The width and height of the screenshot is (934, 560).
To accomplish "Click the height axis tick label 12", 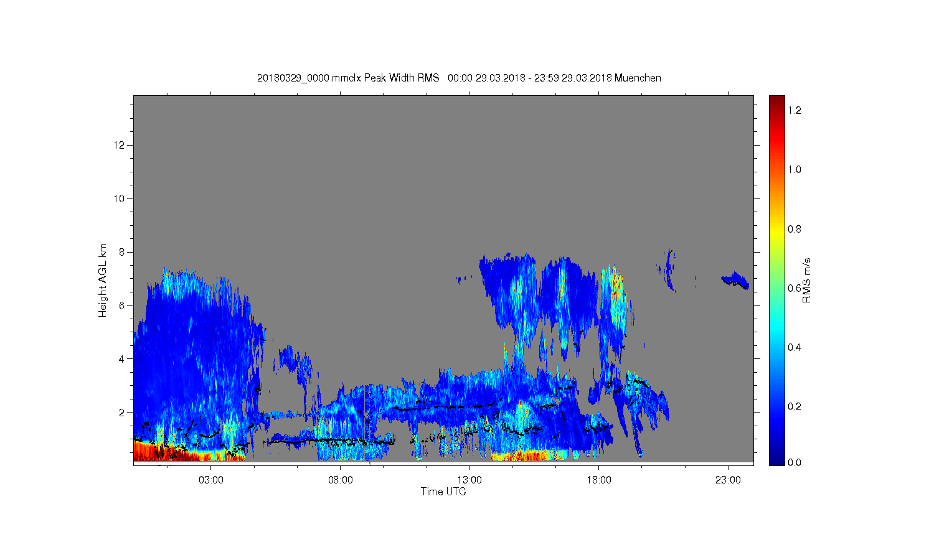I will 120,145.
